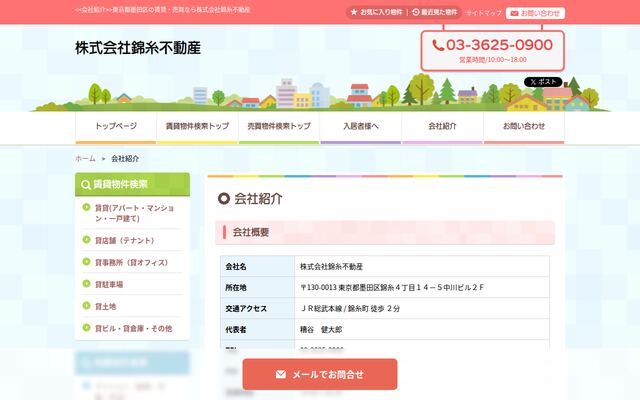
Task: Open お気に入り物件 star favorites link
Action: click(x=376, y=13)
